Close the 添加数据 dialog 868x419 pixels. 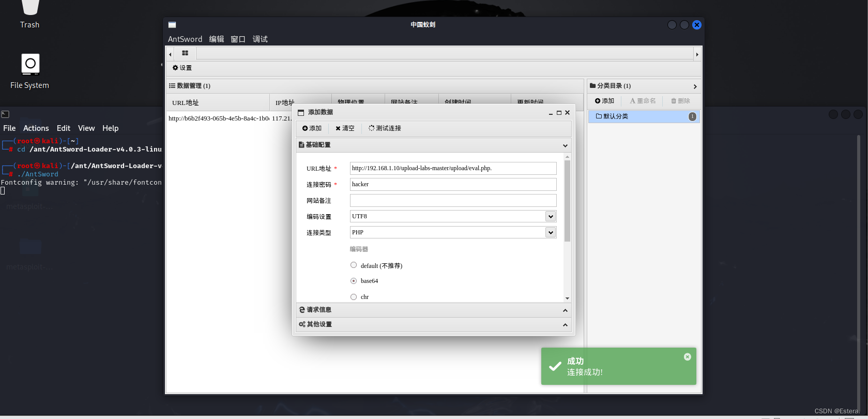pyautogui.click(x=567, y=113)
